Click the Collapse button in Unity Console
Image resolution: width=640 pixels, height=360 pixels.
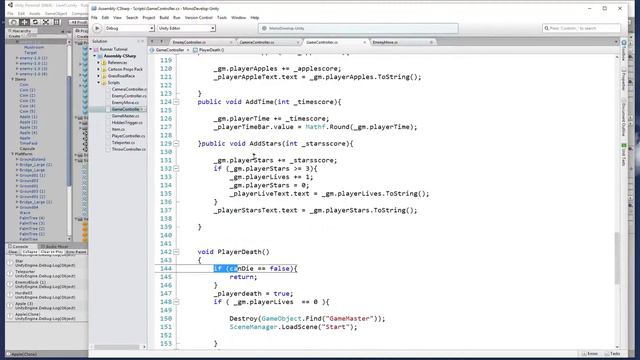click(29, 252)
